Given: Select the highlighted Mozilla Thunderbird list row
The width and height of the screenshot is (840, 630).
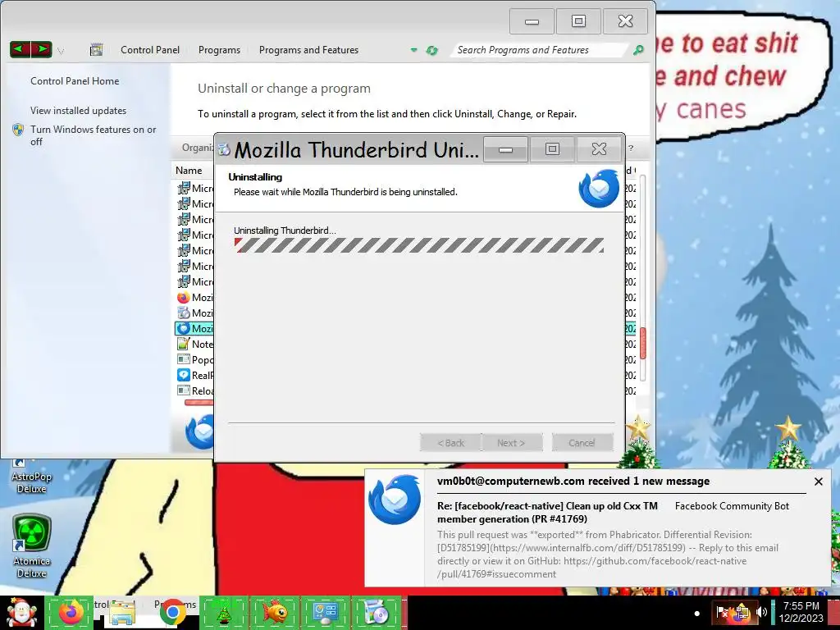Looking at the screenshot, I should [194, 328].
